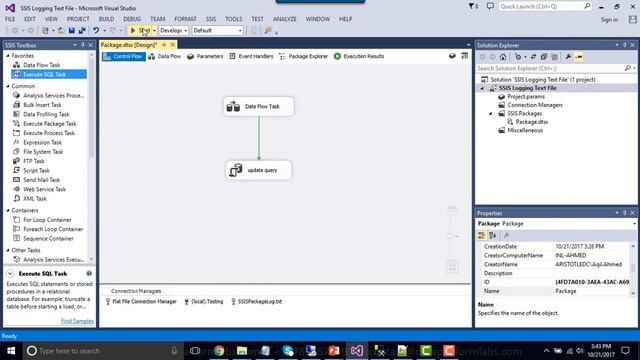Pick XML Task from toolbox
The image size is (640, 360).
tap(35, 199)
